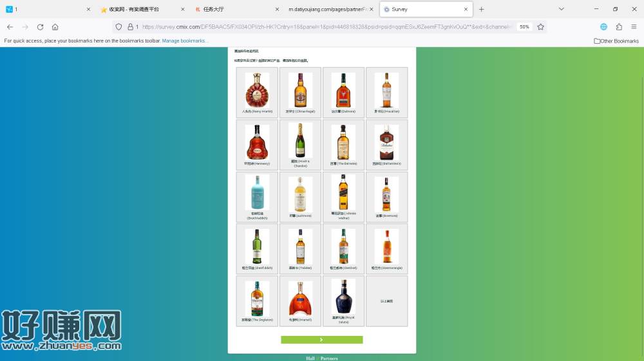Click the green next arrow button
The height and width of the screenshot is (361, 644).
pyautogui.click(x=321, y=340)
